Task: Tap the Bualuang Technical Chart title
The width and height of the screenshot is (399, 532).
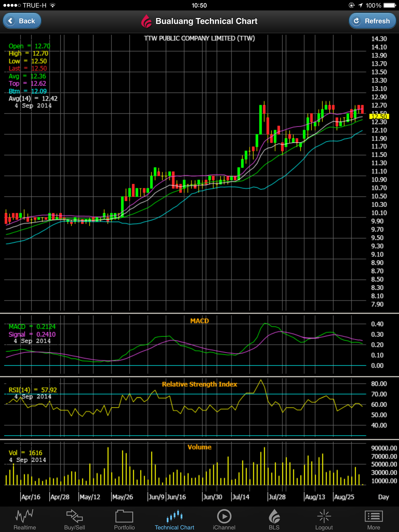Action: 207,21
